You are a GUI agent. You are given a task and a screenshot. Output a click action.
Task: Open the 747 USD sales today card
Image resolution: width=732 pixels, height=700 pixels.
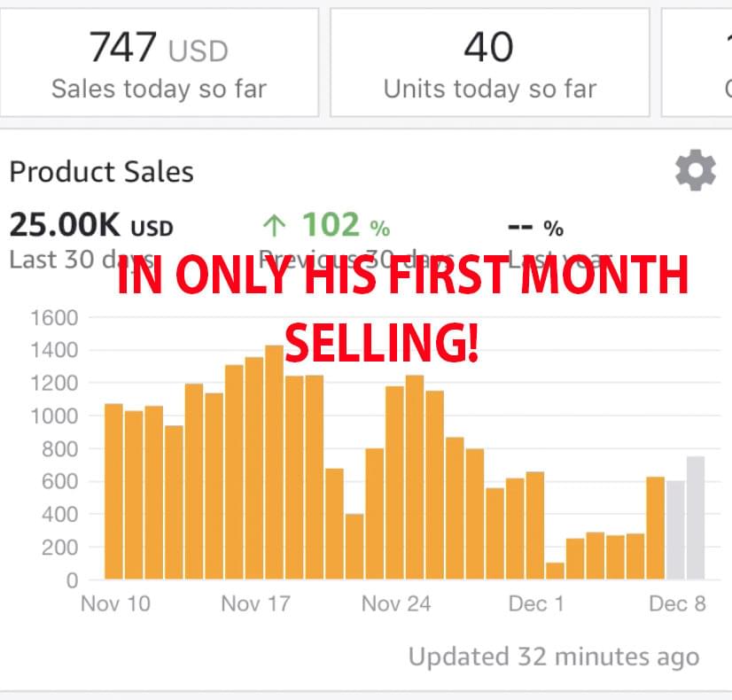point(160,63)
